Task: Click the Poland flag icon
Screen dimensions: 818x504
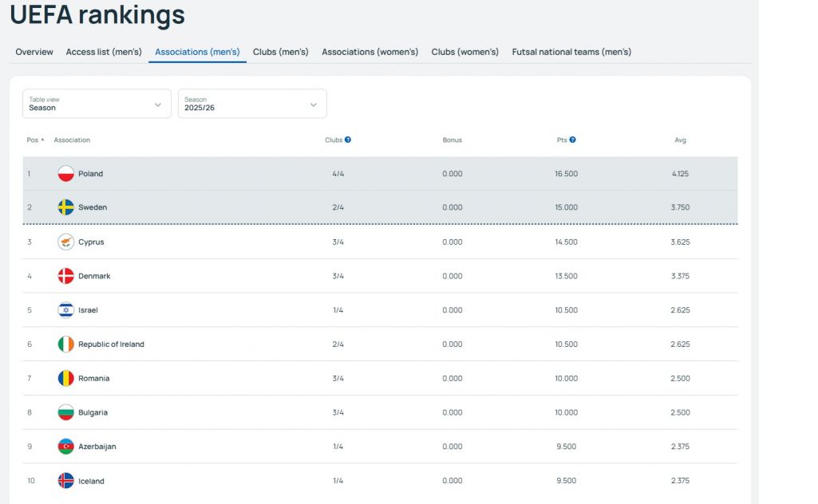Action: click(x=65, y=174)
